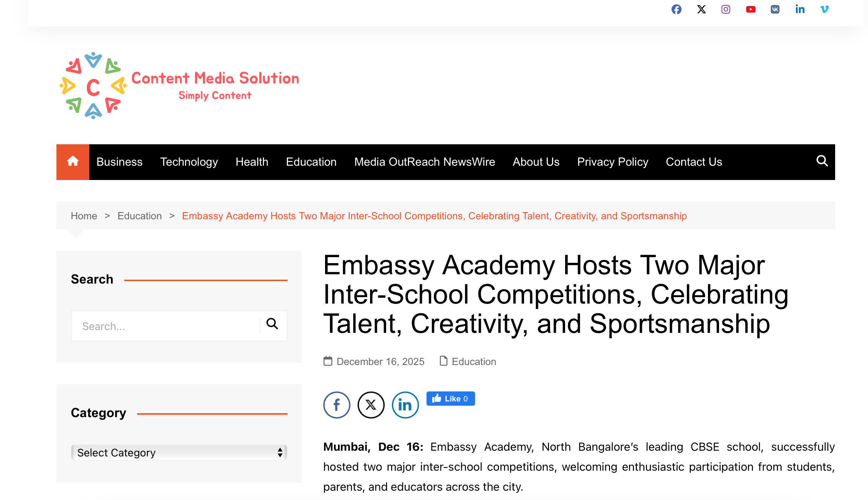Click the Education category link under title
The width and height of the screenshot is (868, 500).
click(474, 361)
